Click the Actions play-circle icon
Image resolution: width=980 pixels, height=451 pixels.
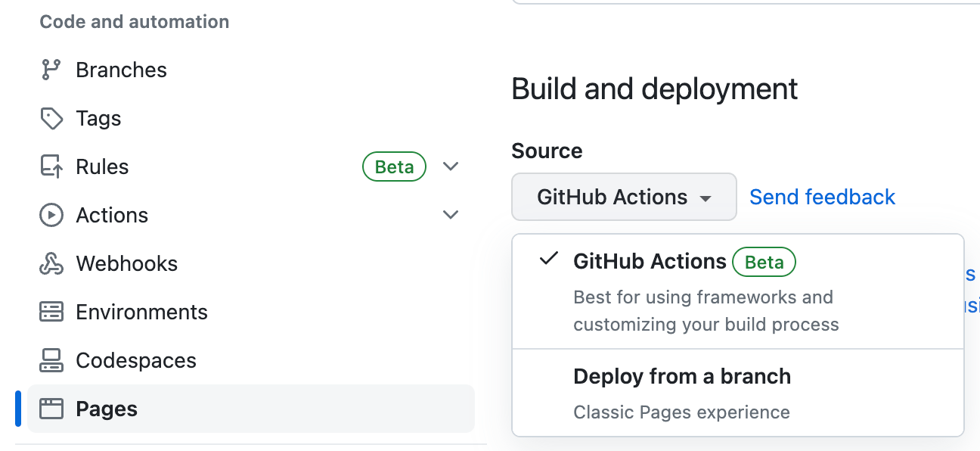(x=50, y=215)
